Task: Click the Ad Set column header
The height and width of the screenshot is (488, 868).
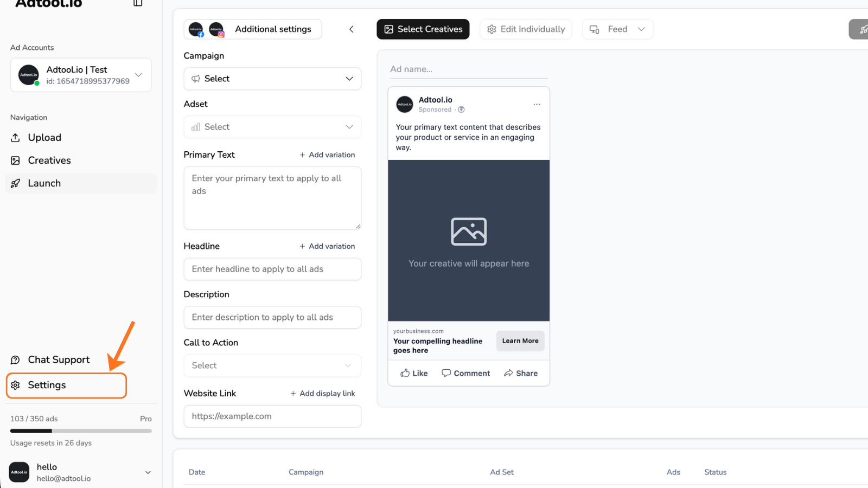Action: [502, 472]
